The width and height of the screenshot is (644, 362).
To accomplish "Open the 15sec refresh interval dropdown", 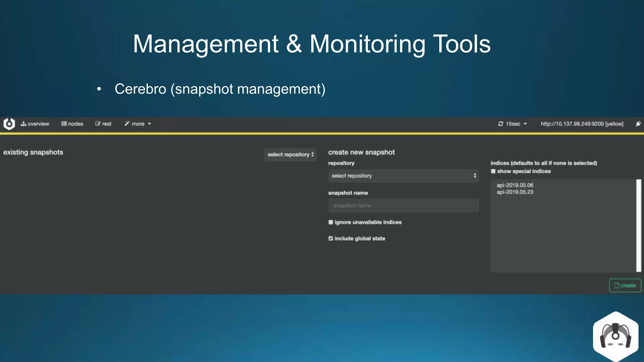I will pyautogui.click(x=512, y=124).
